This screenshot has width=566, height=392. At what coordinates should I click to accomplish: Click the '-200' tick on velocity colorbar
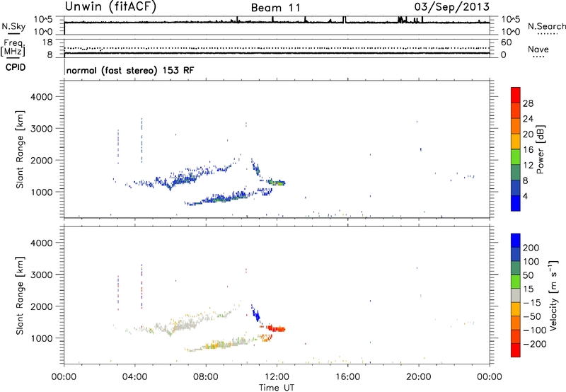click(x=535, y=344)
